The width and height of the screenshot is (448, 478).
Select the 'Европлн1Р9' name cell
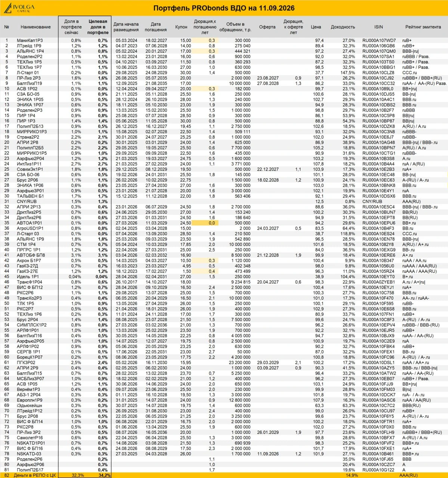(x=30, y=400)
